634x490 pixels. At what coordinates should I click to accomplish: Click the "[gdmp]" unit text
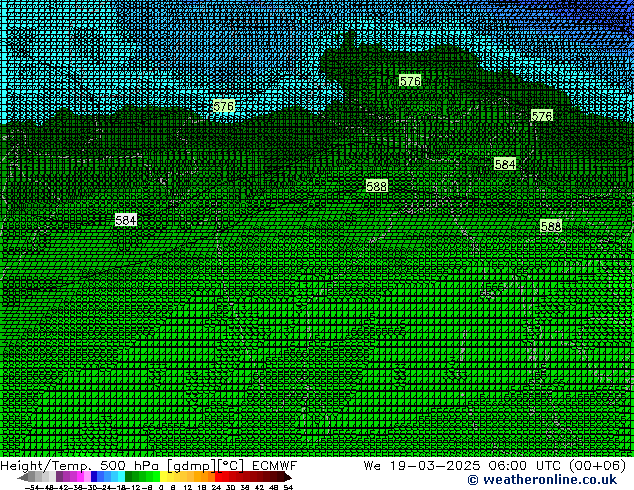pos(191,466)
